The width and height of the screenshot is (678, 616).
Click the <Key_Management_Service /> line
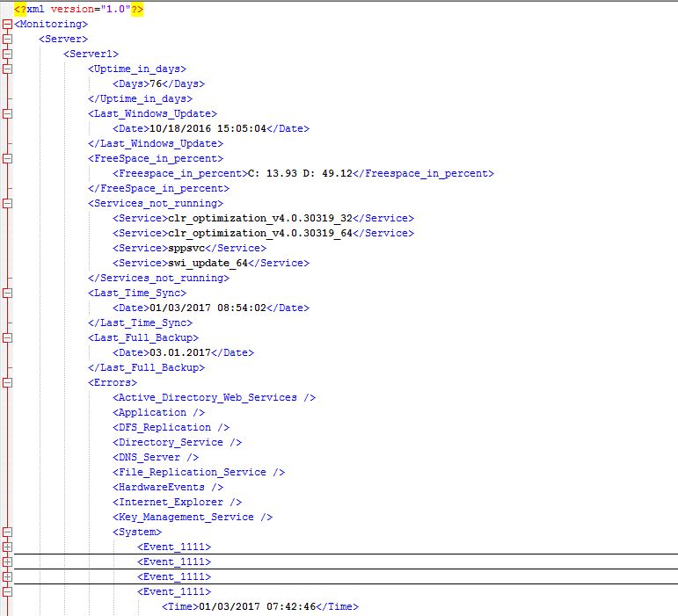(193, 517)
